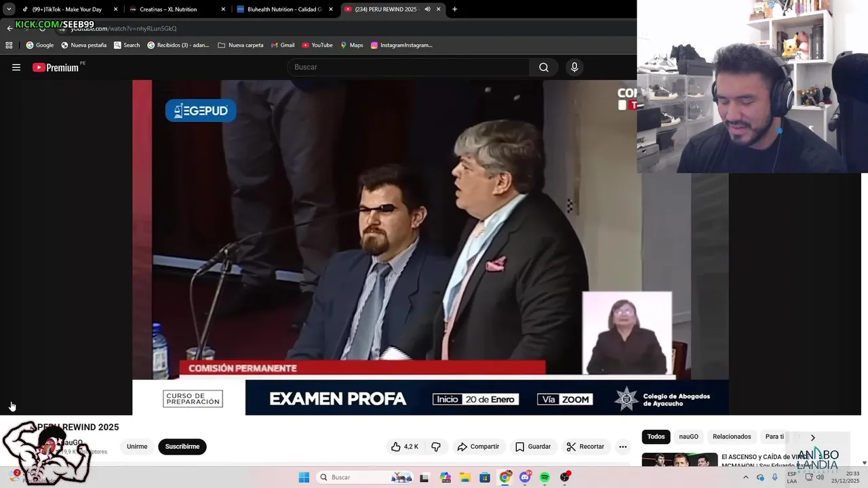Screen dimensions: 868x488
Task: Open the Maps bookmark
Action: point(352,45)
